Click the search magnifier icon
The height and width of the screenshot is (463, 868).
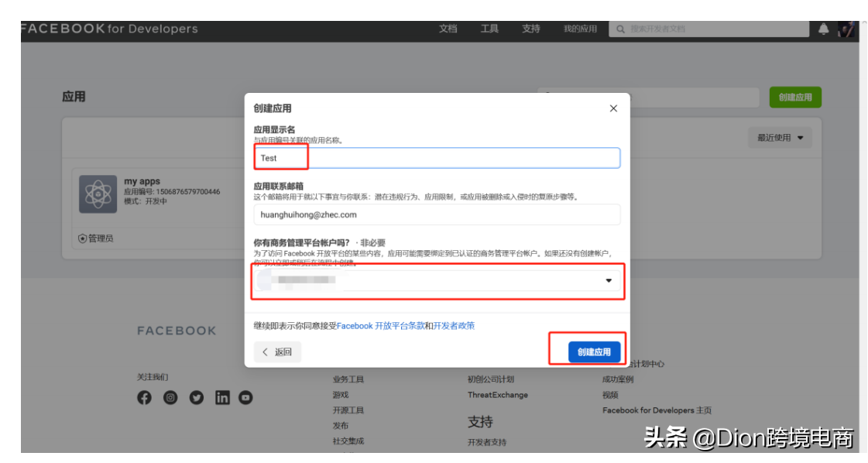[x=620, y=29]
